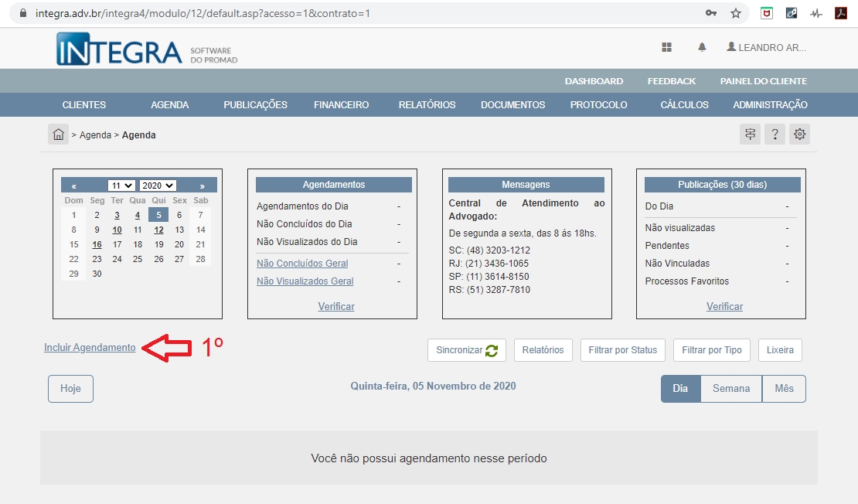
Task: Open the year 2020 dropdown
Action: pos(158,186)
